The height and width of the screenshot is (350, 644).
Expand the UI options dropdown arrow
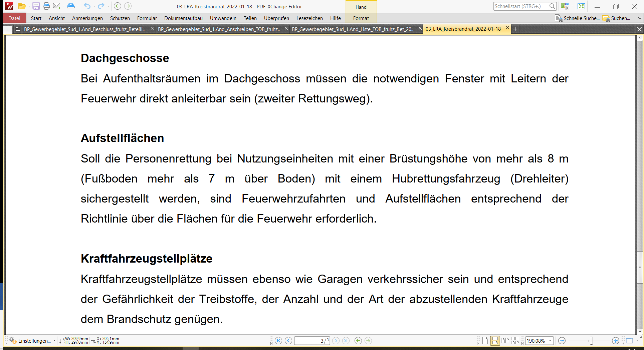572,6
